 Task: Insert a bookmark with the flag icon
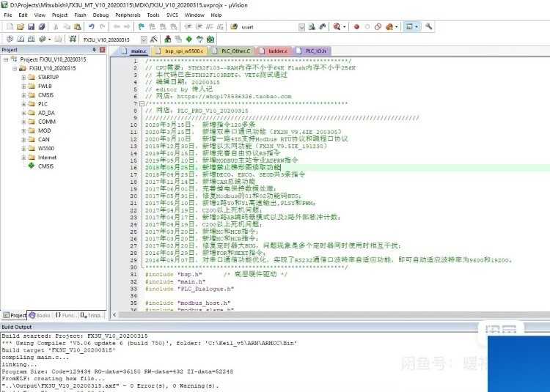pos(141,26)
